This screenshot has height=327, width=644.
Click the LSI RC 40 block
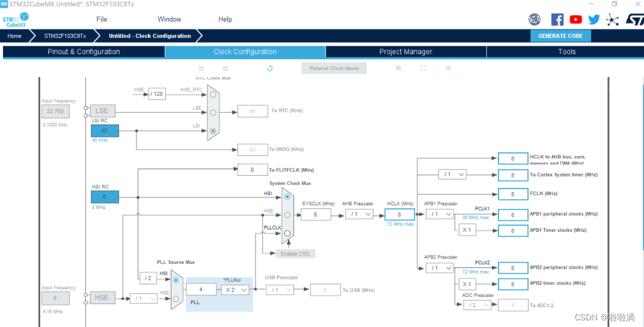coord(105,131)
